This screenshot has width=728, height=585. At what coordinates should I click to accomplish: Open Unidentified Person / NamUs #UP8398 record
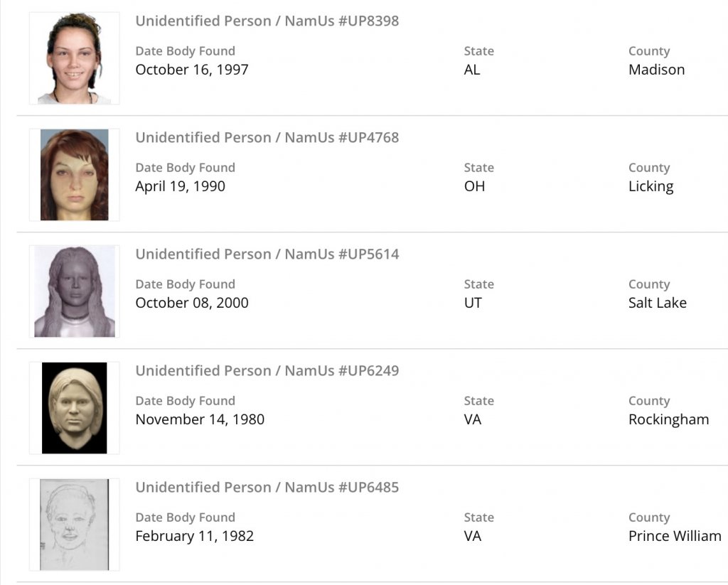tap(267, 21)
